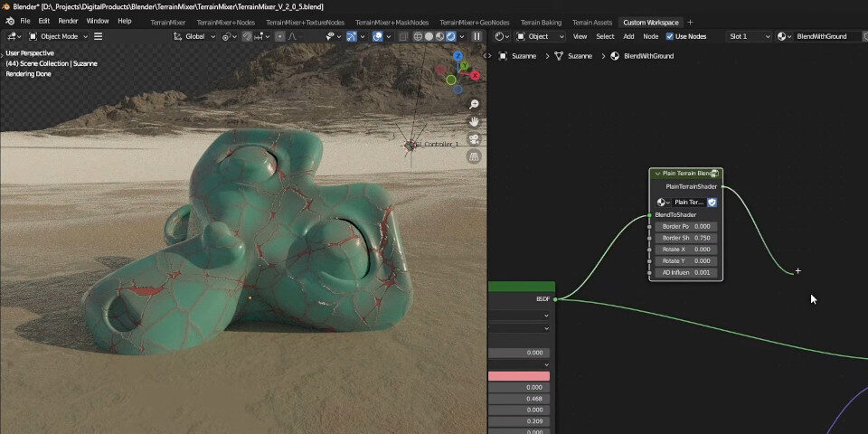
Task: Pause the viewport render preview
Action: point(476,36)
